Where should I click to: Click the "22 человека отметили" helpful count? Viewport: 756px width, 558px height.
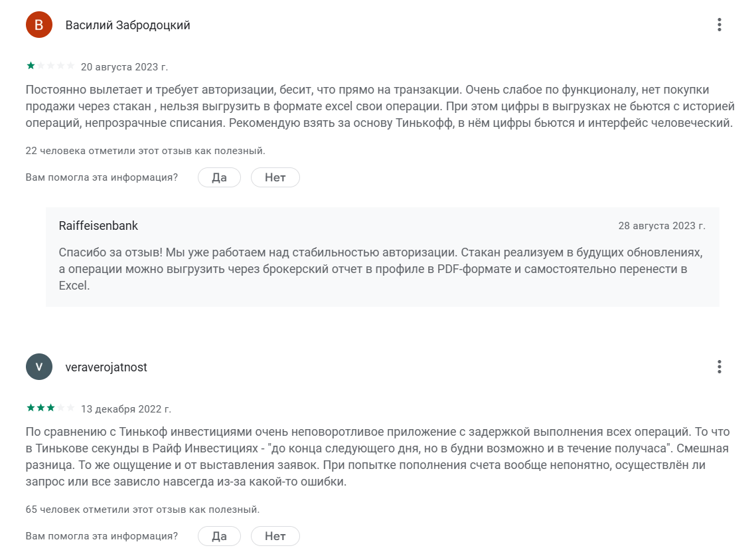point(145,151)
